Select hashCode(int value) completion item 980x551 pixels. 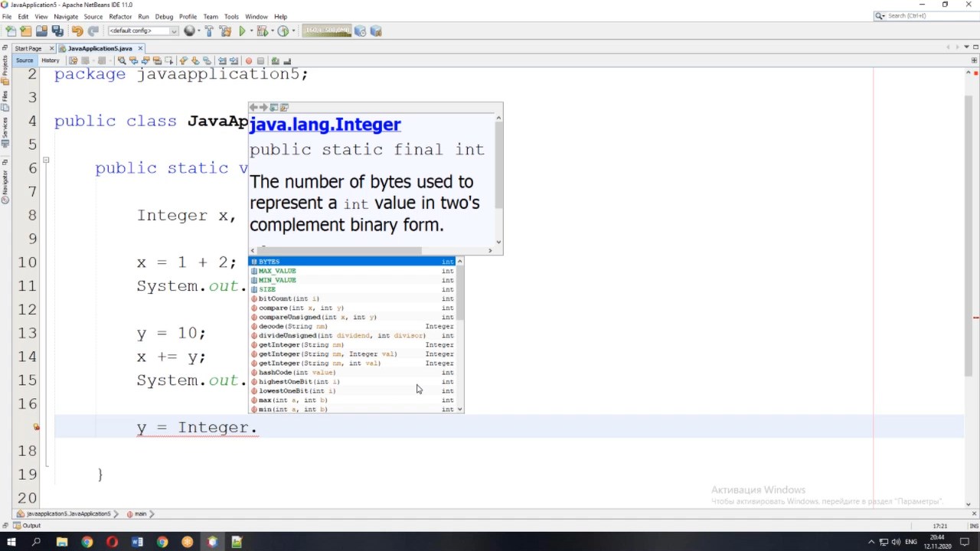(x=353, y=372)
